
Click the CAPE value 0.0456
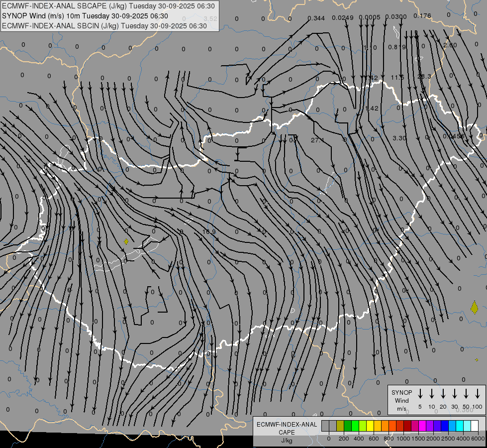tap(454, 136)
